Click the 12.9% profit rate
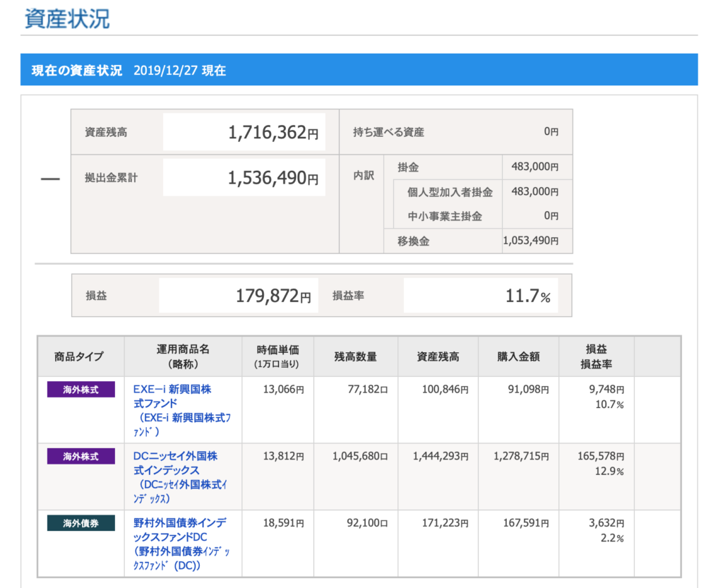723x588 pixels. tap(609, 472)
